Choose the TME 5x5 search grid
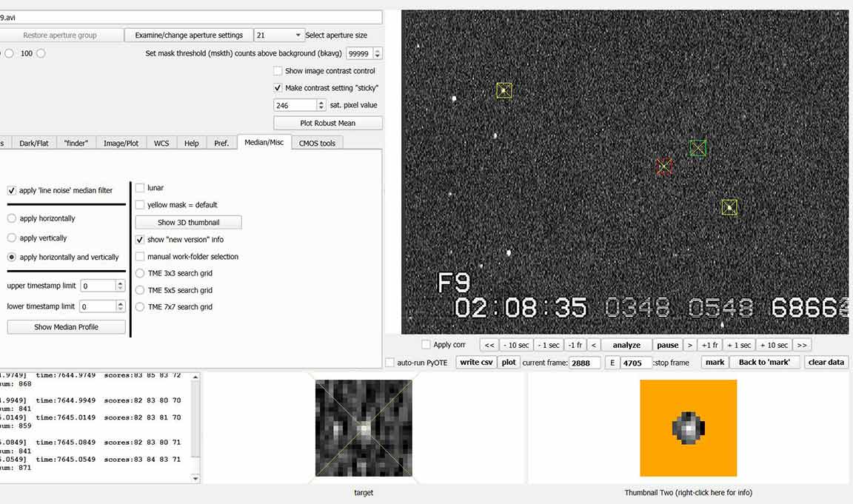The height and width of the screenshot is (504, 853). tap(141, 290)
